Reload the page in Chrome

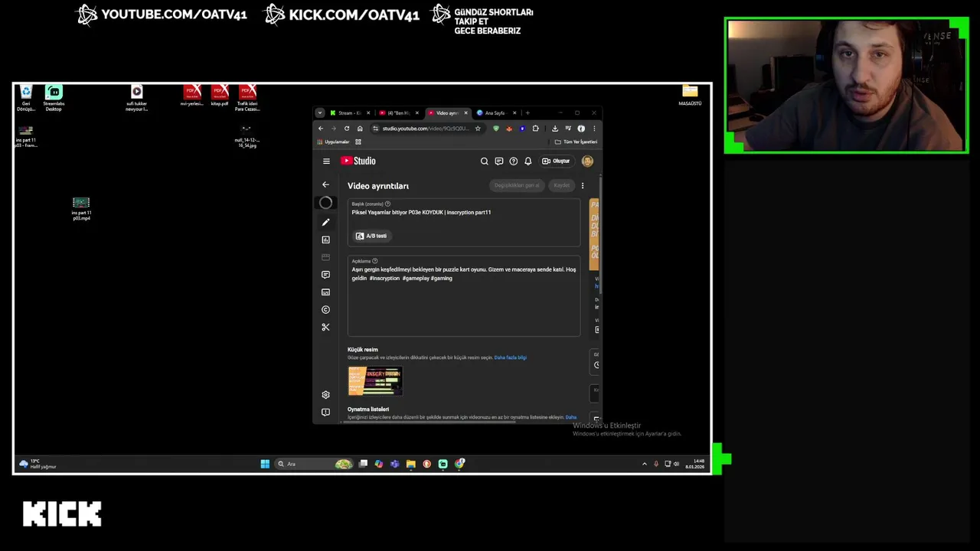pos(347,129)
